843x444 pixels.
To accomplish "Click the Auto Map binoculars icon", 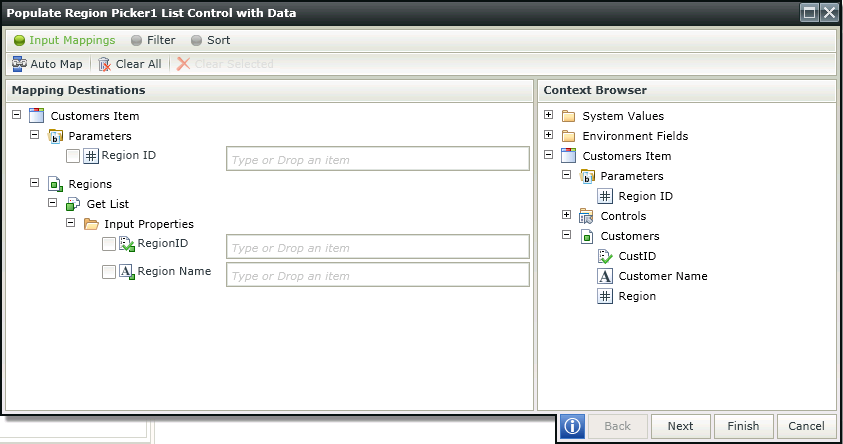I will (19, 64).
